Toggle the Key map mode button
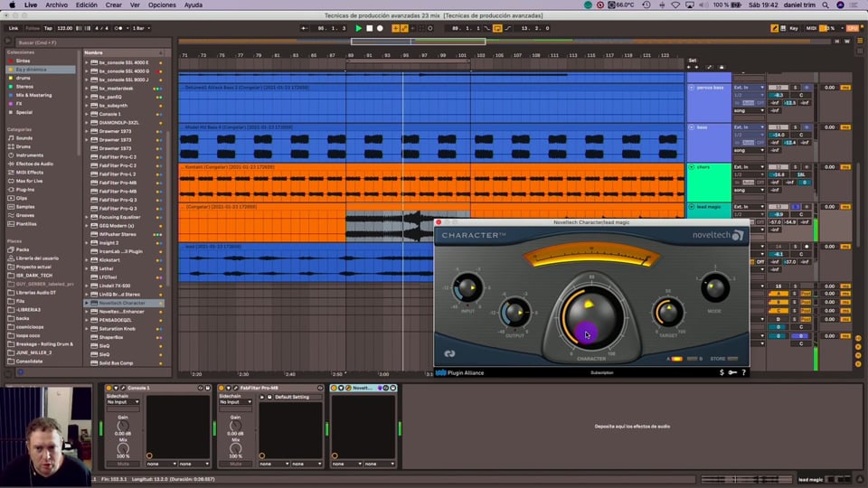The width and height of the screenshot is (868, 488). coord(793,28)
